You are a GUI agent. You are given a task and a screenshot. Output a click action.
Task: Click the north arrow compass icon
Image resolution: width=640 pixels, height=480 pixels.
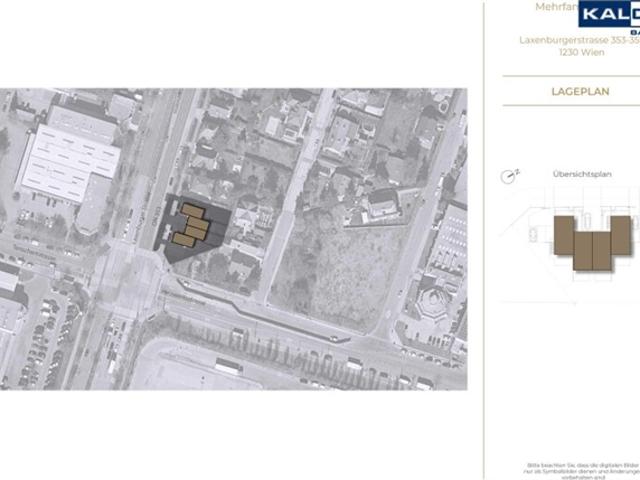pyautogui.click(x=509, y=176)
